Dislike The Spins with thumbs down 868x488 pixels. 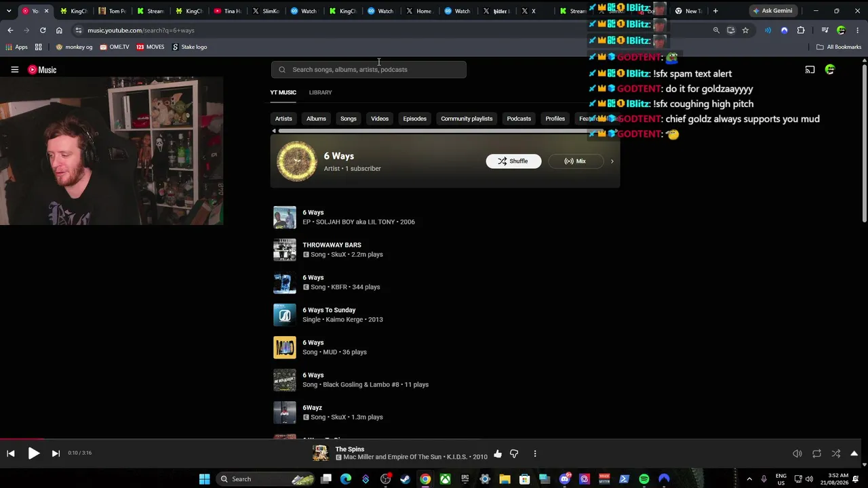click(514, 454)
